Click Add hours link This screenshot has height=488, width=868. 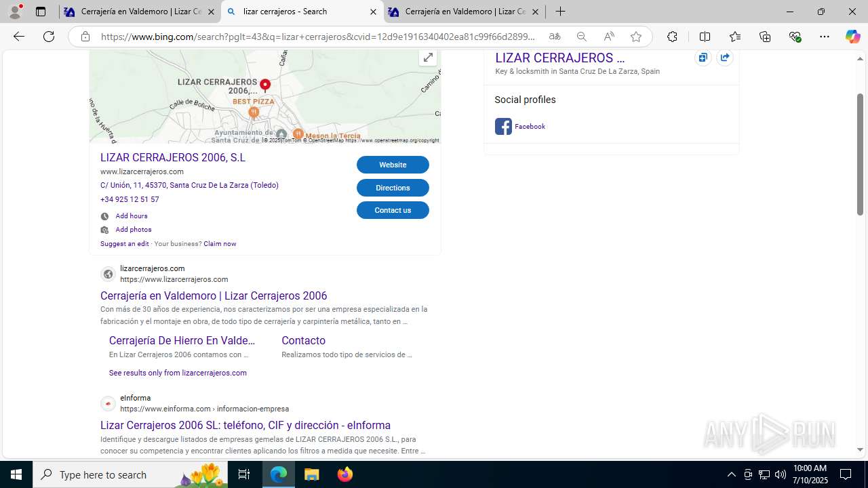point(131,216)
